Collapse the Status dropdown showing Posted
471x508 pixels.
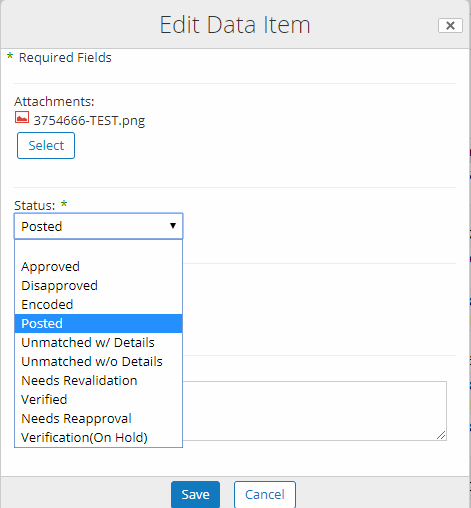[x=99, y=226]
